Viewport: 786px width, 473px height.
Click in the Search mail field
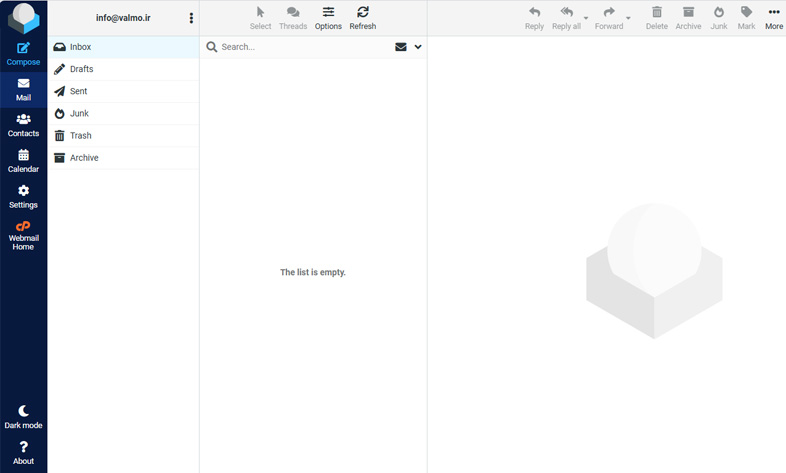[300, 47]
